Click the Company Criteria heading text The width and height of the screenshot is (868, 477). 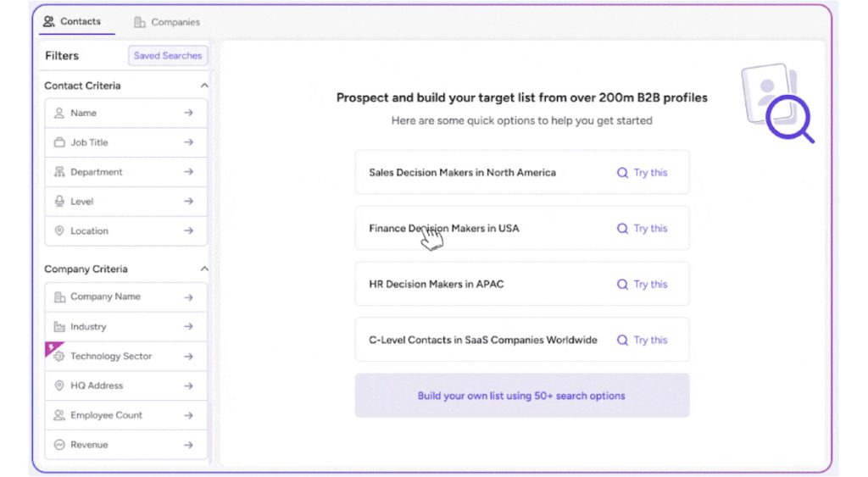(86, 269)
